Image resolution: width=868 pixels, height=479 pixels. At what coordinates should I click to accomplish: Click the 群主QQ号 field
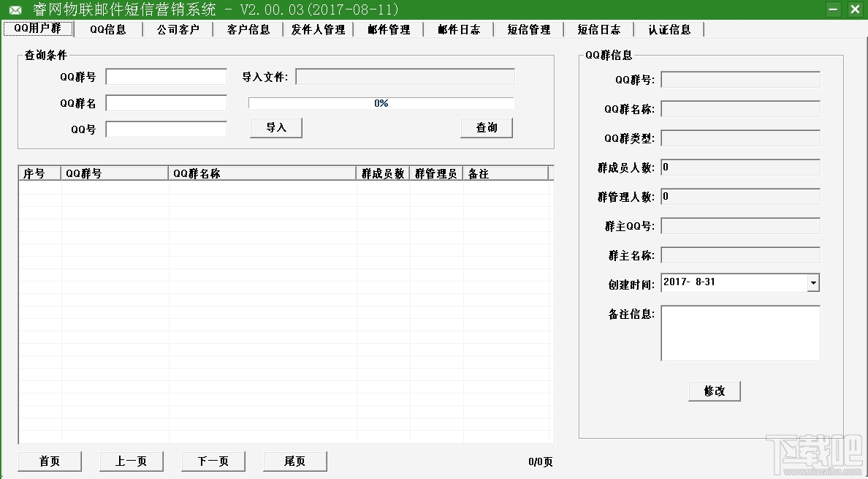pos(740,225)
